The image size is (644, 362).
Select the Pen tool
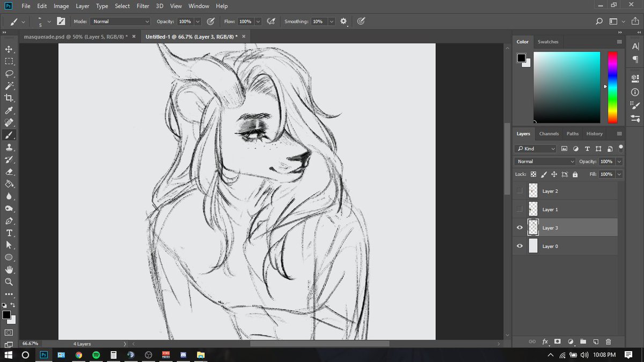tap(9, 221)
